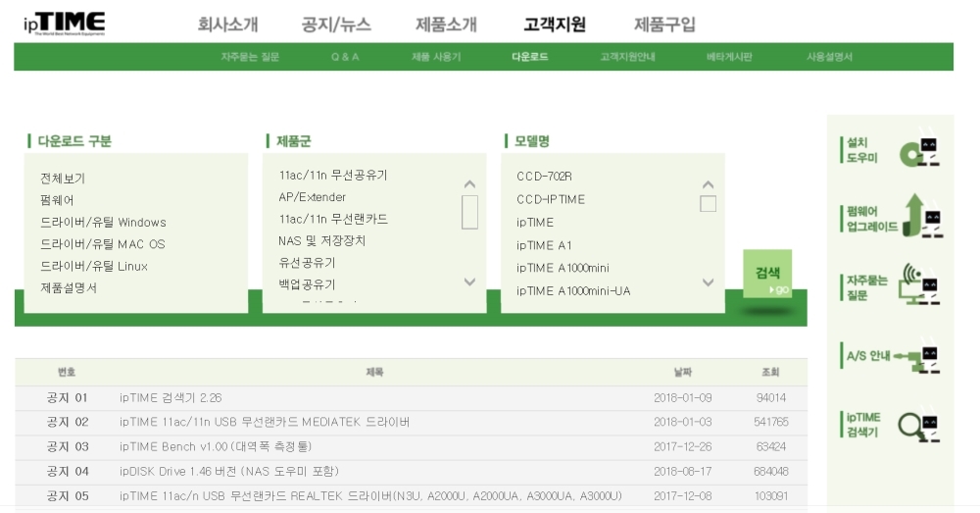Click the 제품군 list scroll-down arrow
The image size is (980, 513).
pyautogui.click(x=470, y=282)
